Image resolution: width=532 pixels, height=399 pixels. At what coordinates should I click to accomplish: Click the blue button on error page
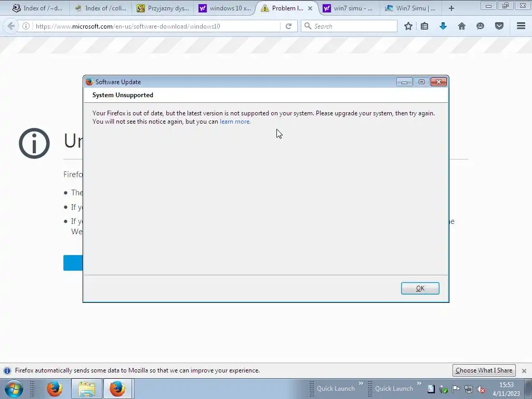(x=73, y=263)
